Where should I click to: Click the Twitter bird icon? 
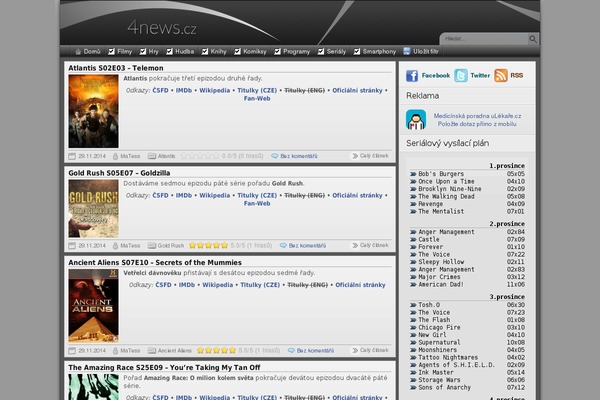point(461,76)
